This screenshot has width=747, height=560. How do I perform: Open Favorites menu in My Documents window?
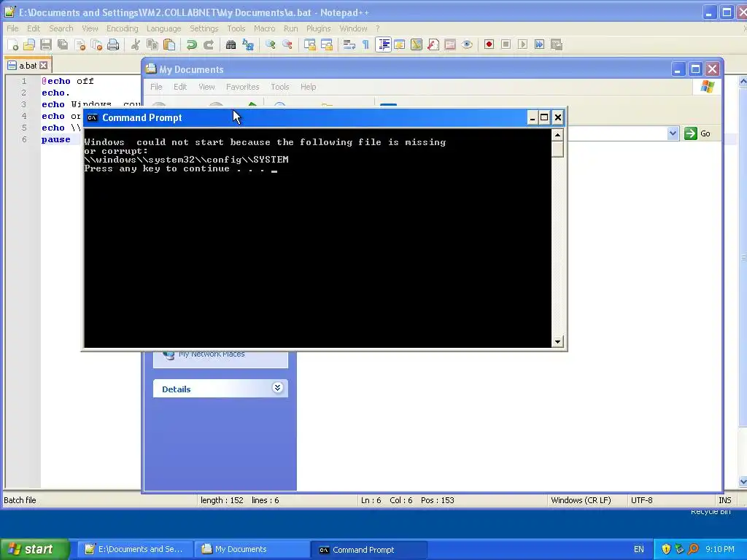tap(242, 87)
